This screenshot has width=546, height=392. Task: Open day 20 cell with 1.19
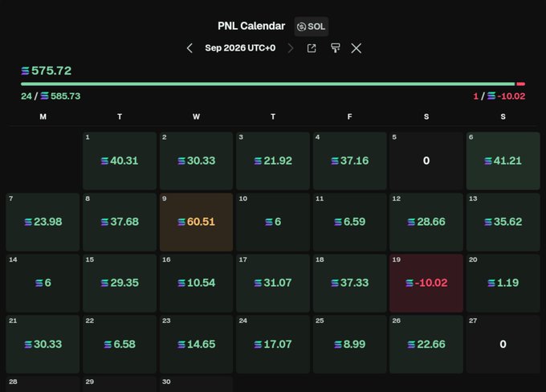pyautogui.click(x=503, y=284)
